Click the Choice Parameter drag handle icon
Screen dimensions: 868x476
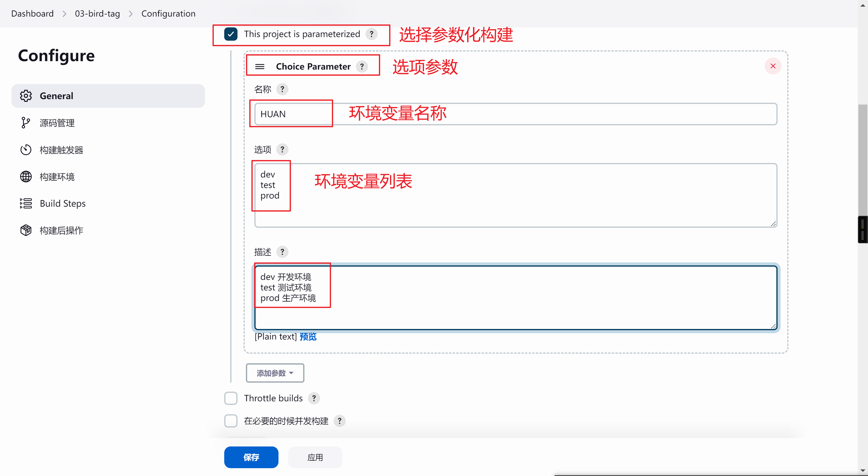coord(259,66)
